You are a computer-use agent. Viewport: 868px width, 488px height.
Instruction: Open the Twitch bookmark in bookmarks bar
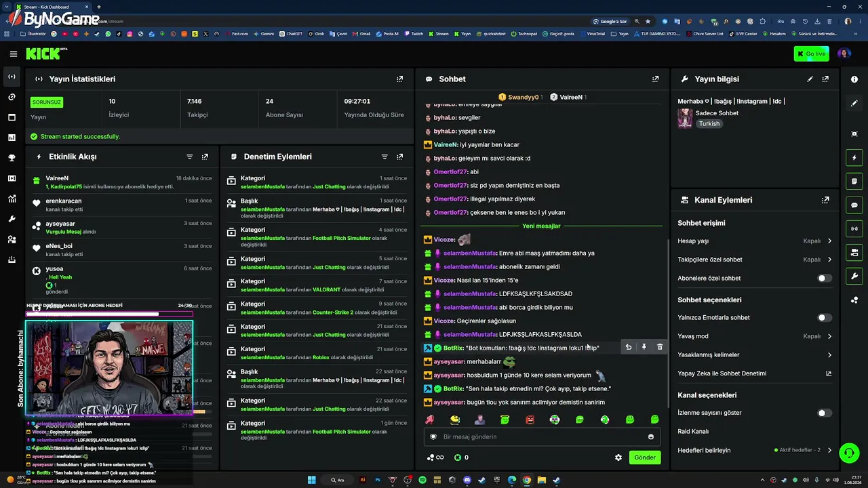[414, 33]
